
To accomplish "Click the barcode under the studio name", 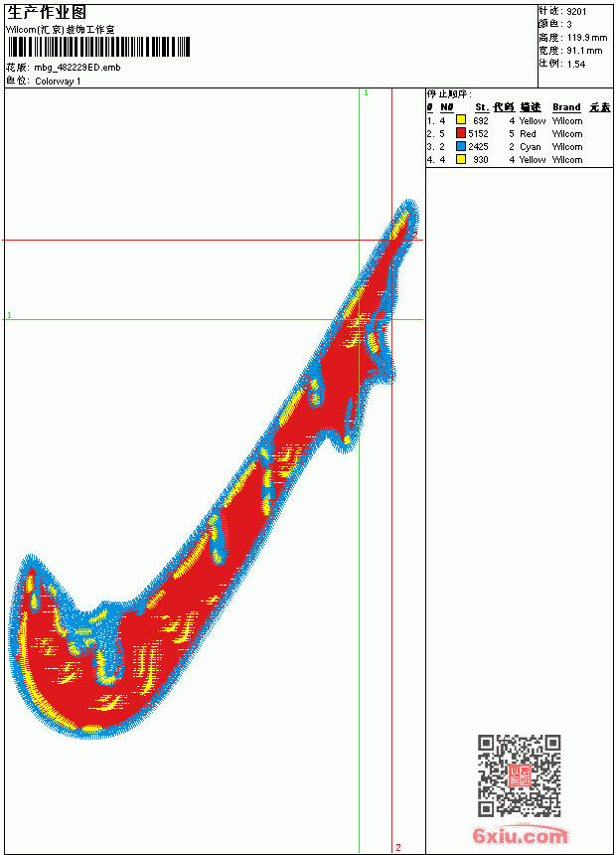I will pyautogui.click(x=98, y=47).
